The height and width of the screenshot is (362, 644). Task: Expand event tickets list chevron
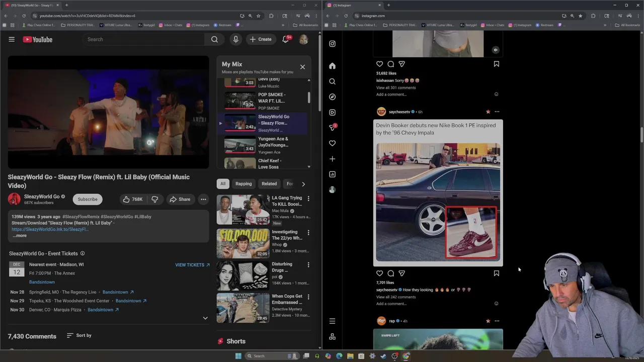(x=205, y=318)
